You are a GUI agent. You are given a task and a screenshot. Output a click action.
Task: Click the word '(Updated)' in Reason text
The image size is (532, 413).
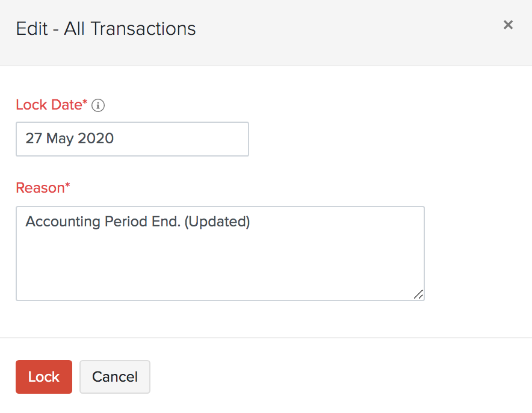(217, 222)
